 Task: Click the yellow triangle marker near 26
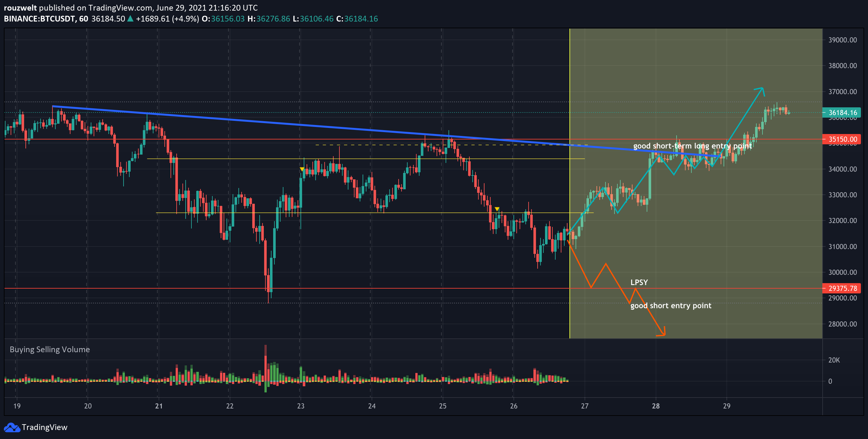pos(497,209)
